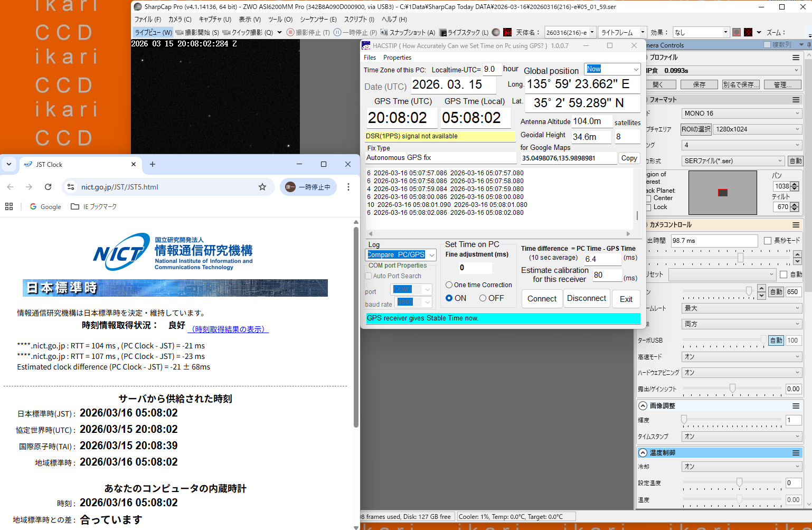Enable the Auto Port Search checkbox
Viewport: 812px width, 530px height.
pos(369,276)
